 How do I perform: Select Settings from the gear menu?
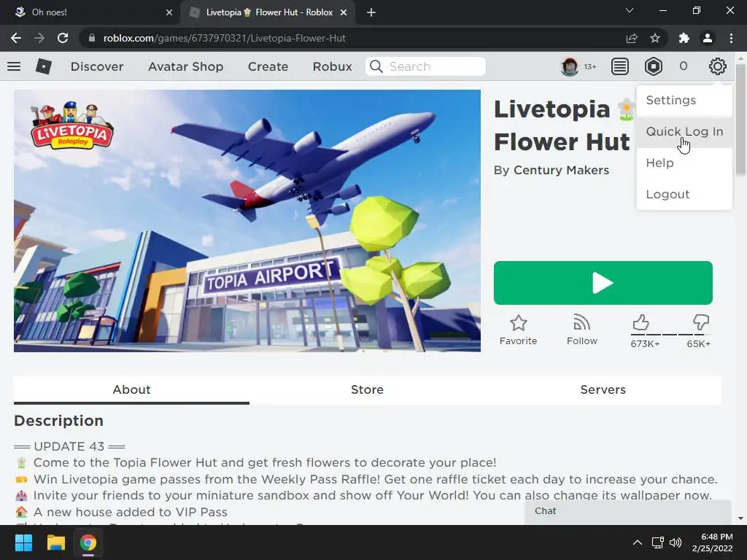click(684, 100)
